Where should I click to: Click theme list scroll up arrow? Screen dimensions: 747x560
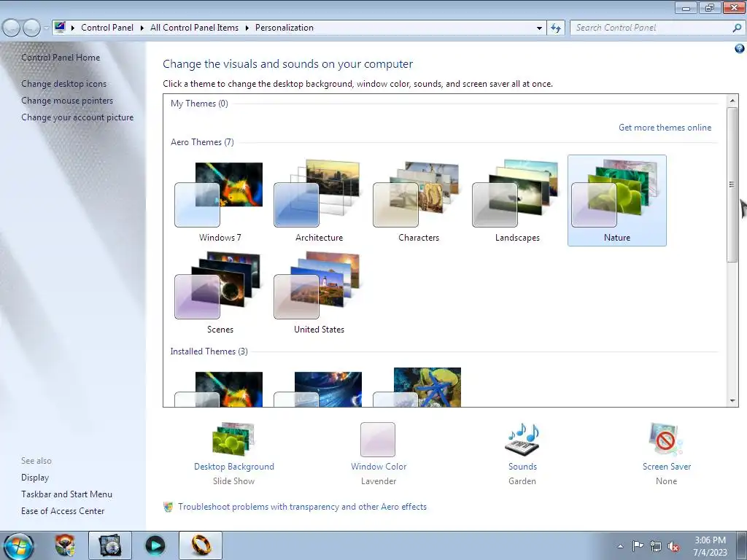click(x=732, y=101)
